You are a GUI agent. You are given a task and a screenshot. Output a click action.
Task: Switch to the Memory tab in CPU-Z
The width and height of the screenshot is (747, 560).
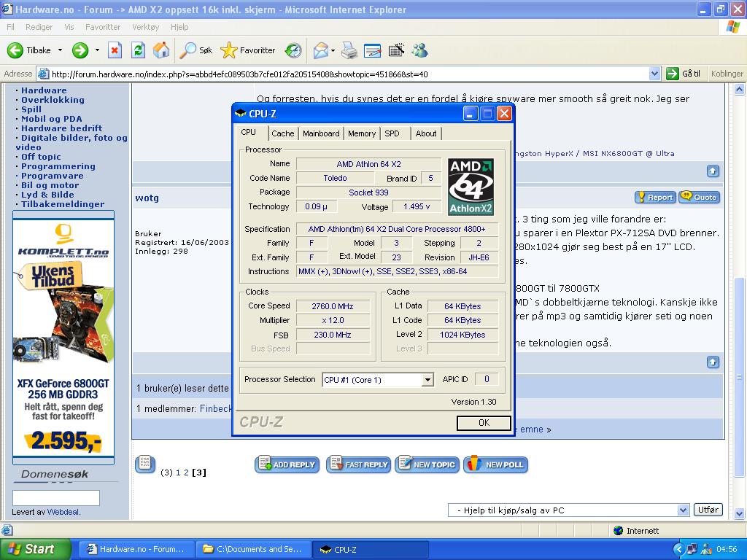[361, 133]
